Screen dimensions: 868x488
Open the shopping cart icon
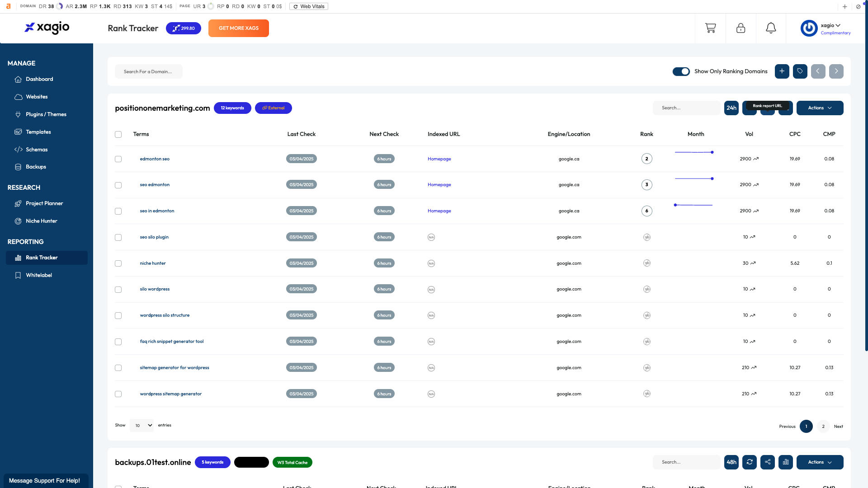click(x=710, y=28)
